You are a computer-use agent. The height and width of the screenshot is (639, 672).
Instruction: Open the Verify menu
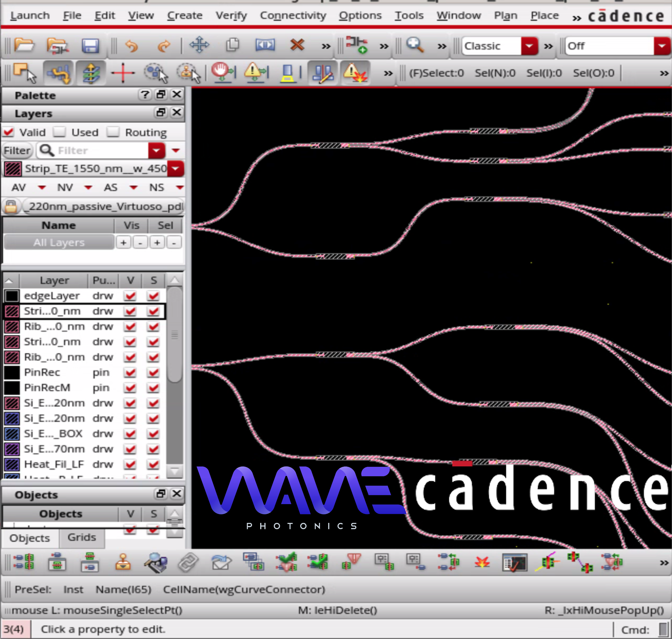pos(231,15)
